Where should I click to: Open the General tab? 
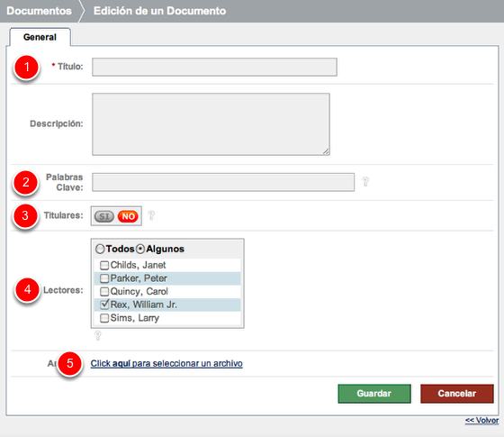pyautogui.click(x=40, y=37)
